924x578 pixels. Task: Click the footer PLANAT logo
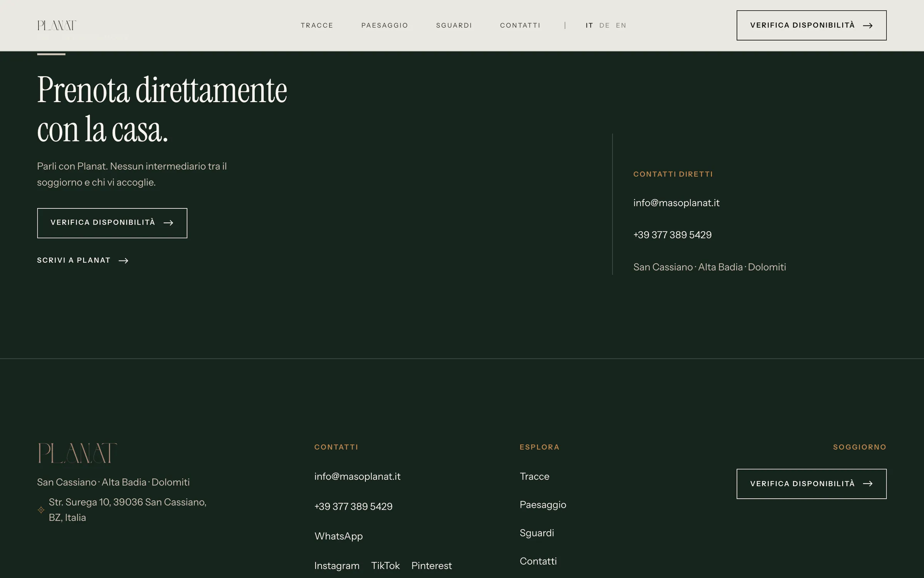[77, 453]
